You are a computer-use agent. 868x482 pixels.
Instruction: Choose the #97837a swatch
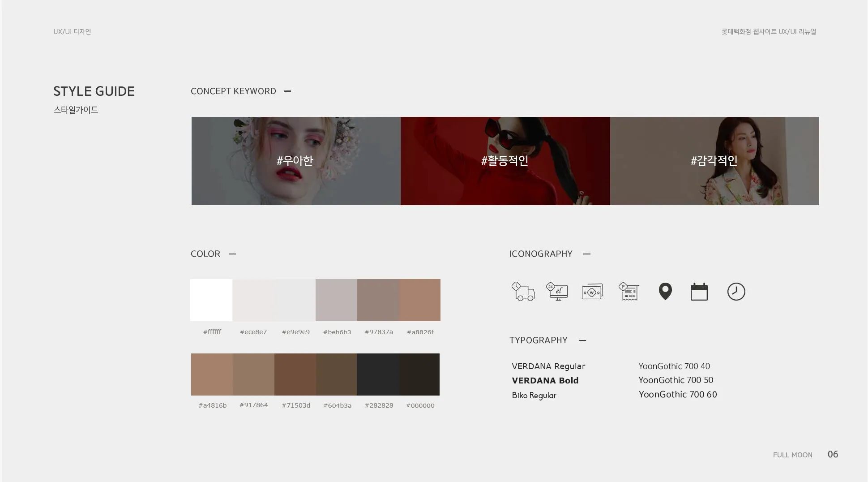tap(378, 300)
